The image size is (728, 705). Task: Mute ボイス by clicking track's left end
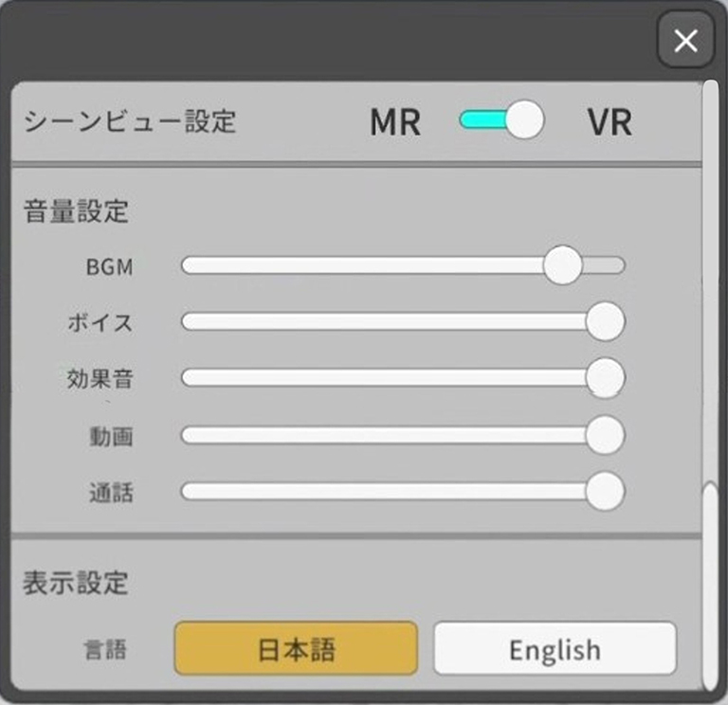pyautogui.click(x=187, y=322)
